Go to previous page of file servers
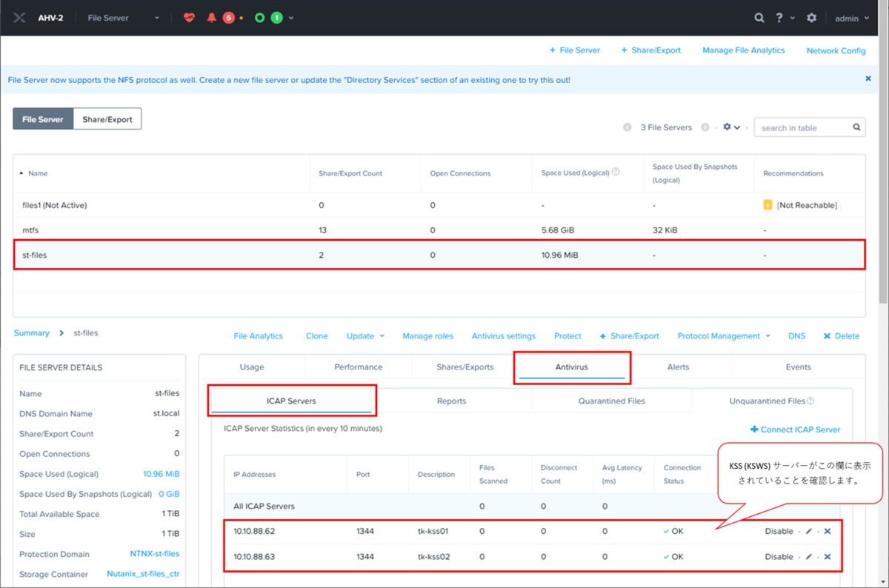The height and width of the screenshot is (588, 889). click(627, 127)
